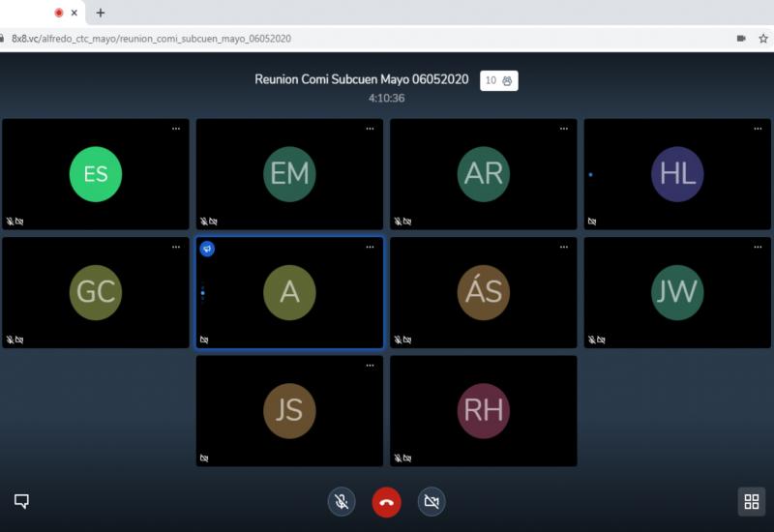The width and height of the screenshot is (774, 532).
Task: Click the address bar URL
Action: click(151, 39)
